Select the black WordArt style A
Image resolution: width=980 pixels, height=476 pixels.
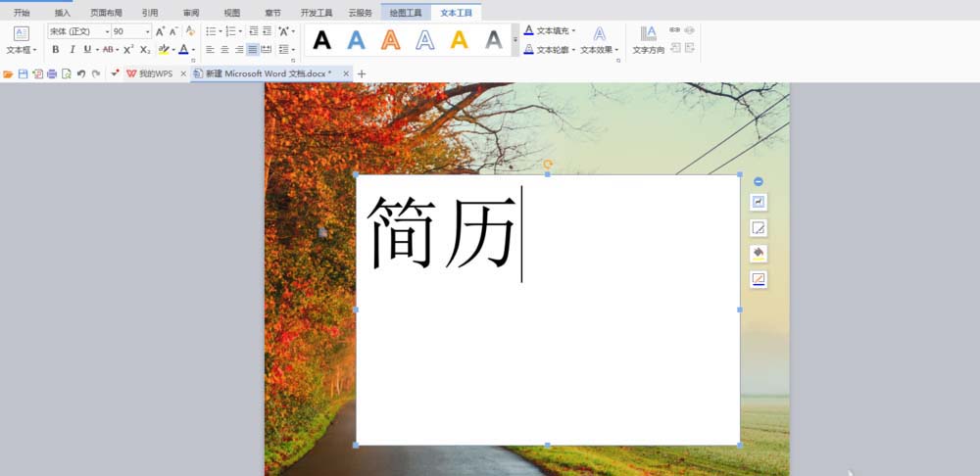click(321, 40)
